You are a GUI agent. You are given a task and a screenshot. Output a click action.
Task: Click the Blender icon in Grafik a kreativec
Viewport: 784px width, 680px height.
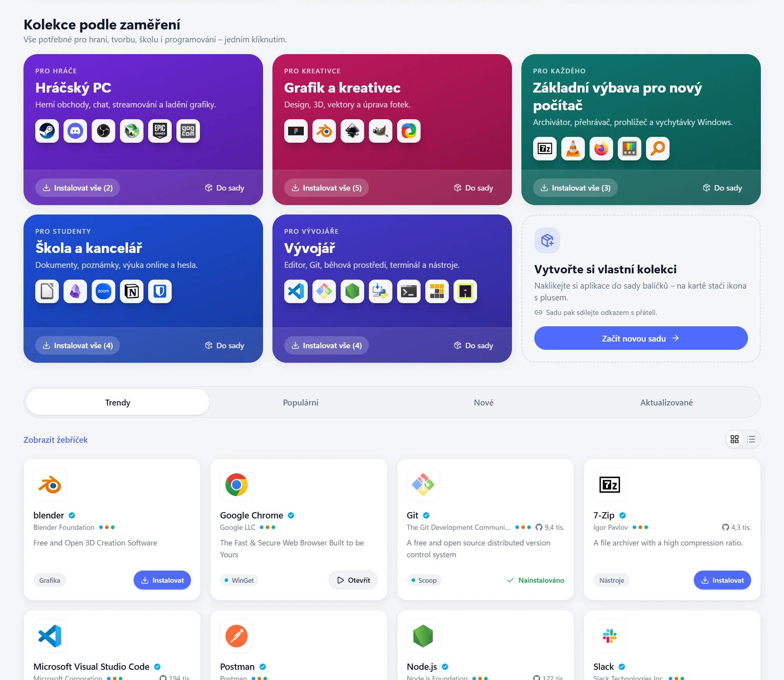coord(324,131)
